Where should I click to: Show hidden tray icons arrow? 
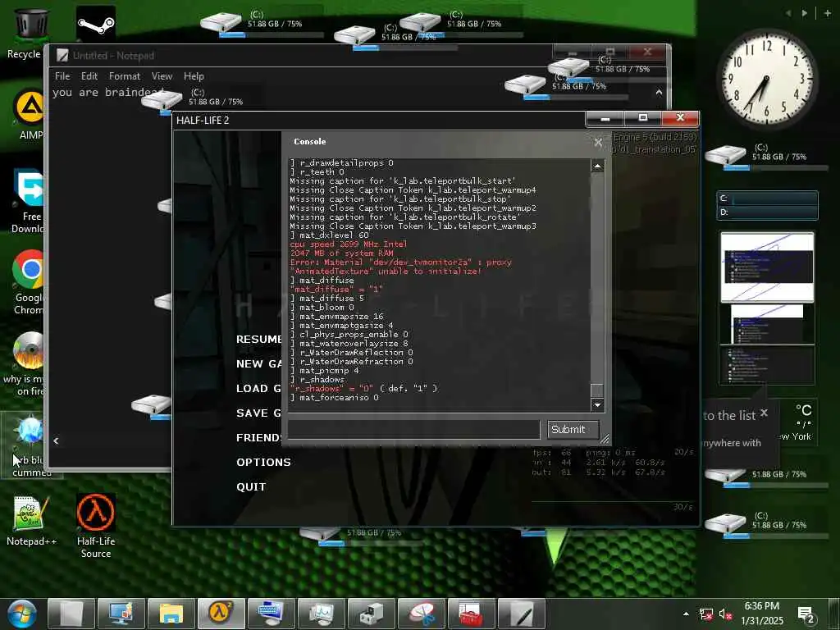[687, 614]
